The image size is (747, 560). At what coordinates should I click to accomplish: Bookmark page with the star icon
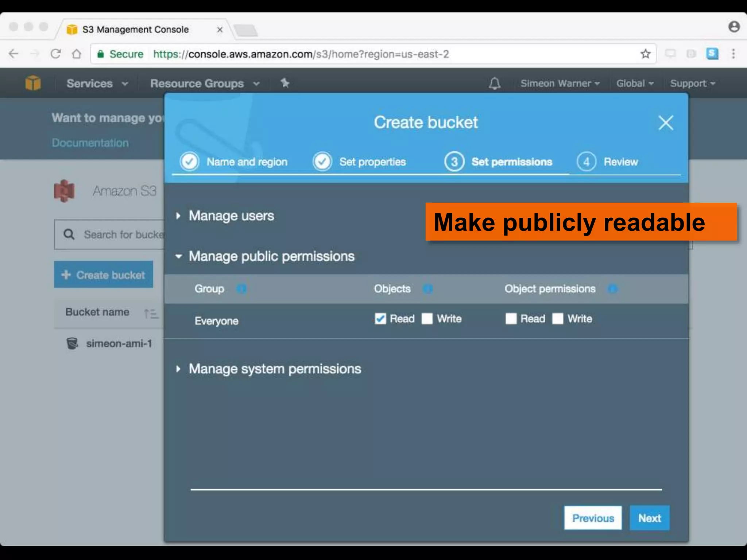coord(646,54)
